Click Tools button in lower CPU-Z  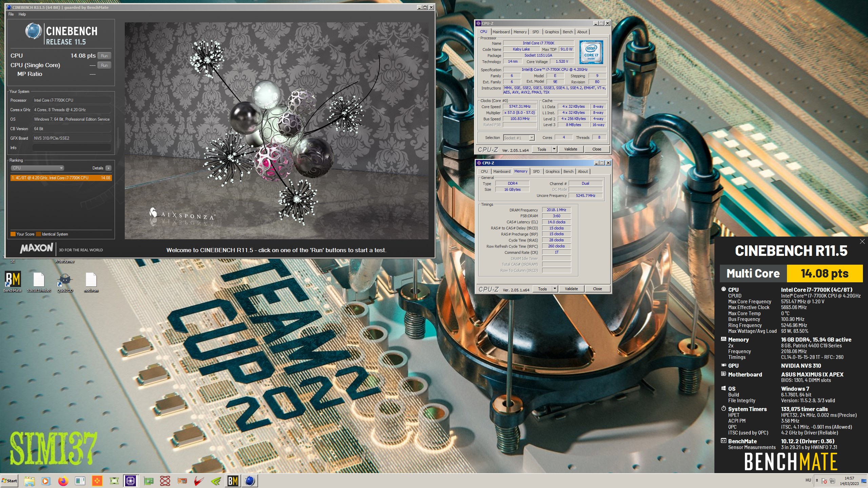(x=542, y=289)
